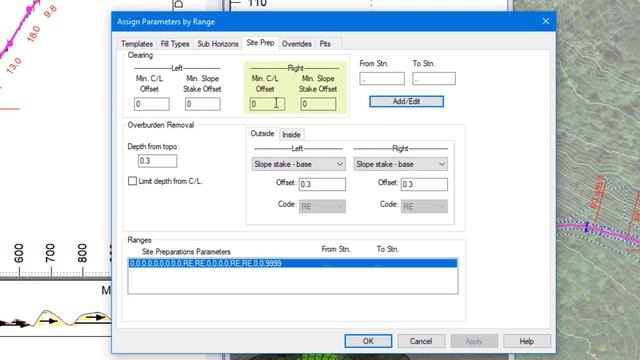Open the Pits tab
This screenshot has width=640, height=360.
coord(325,44)
